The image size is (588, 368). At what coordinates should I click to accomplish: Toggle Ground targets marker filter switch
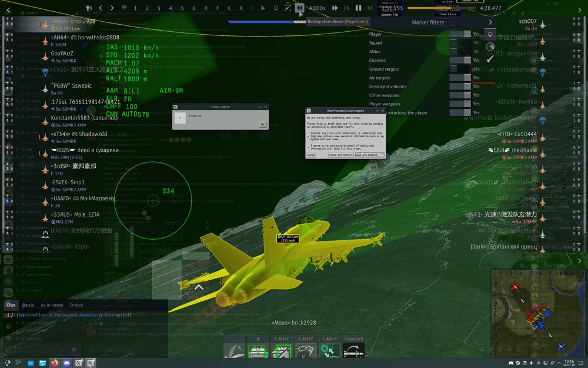[460, 69]
